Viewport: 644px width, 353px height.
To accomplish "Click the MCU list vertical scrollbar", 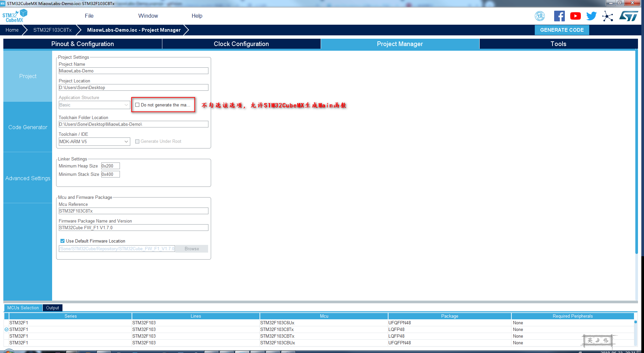I will coord(636,322).
